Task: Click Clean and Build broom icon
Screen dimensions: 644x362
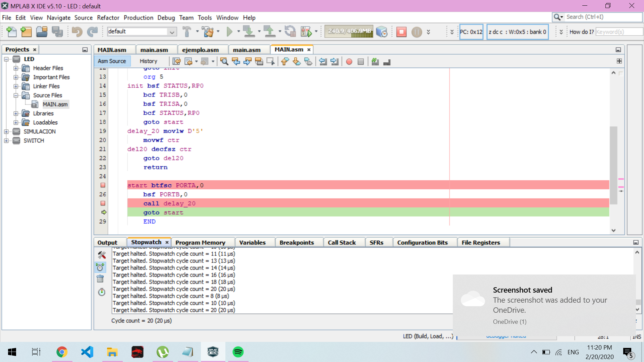Action: pos(208,32)
